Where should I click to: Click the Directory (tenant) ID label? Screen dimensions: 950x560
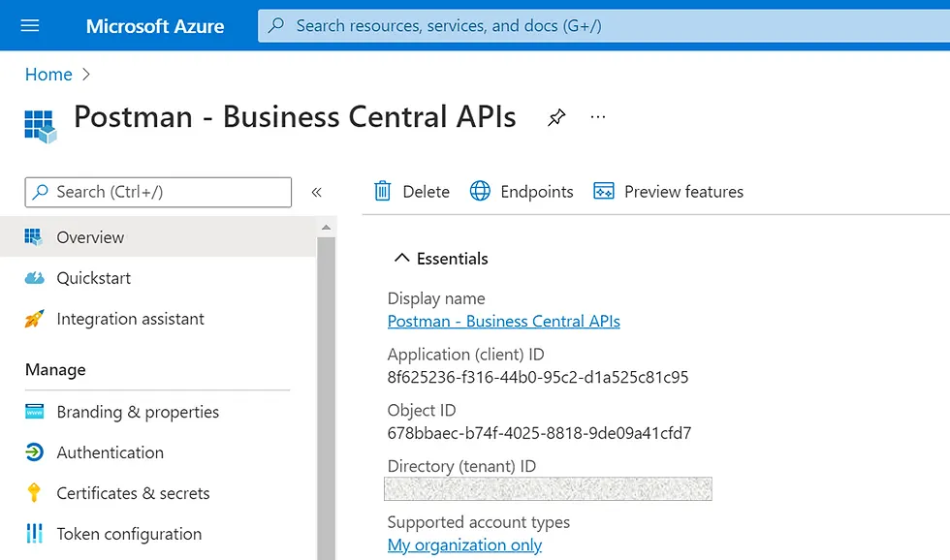[461, 466]
